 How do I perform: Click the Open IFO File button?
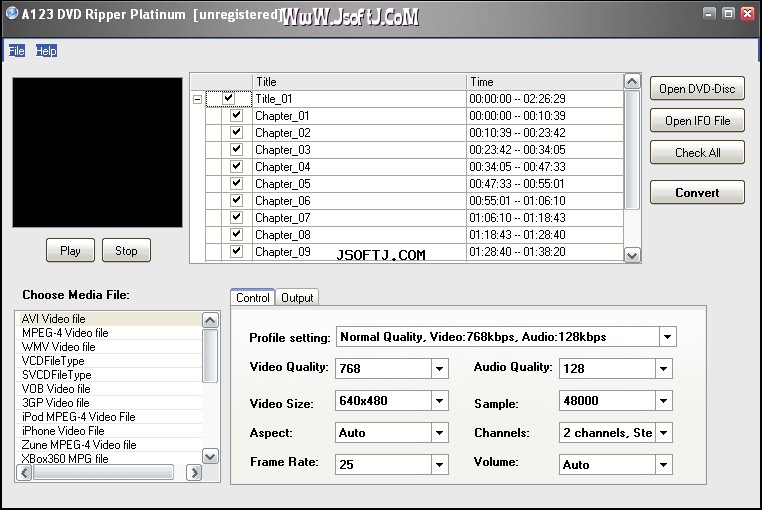coord(697,121)
